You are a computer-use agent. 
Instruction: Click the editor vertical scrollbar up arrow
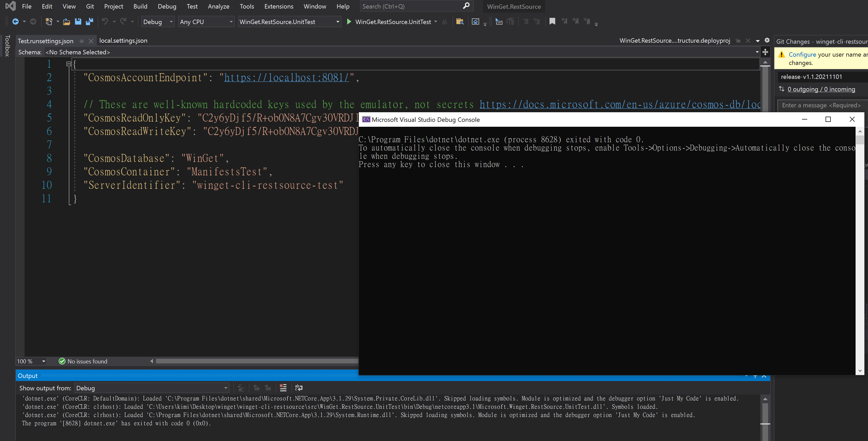pos(765,63)
